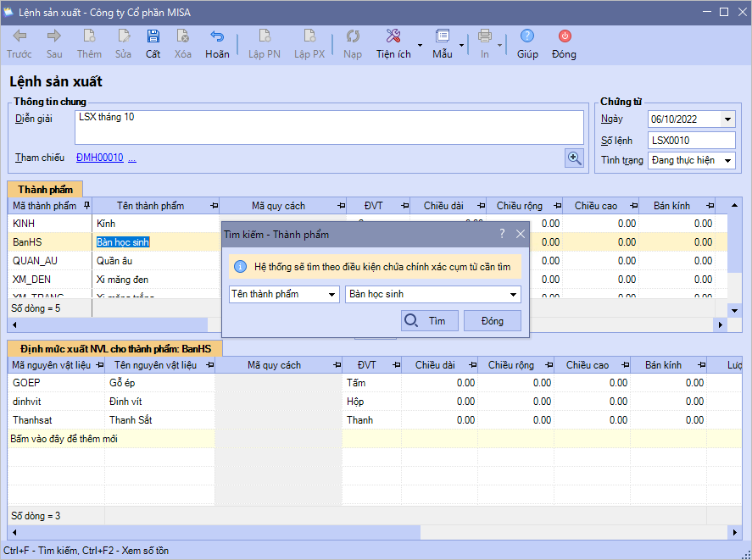Select the Định mức xuất NVL tab
The width and height of the screenshot is (752, 560).
115,348
